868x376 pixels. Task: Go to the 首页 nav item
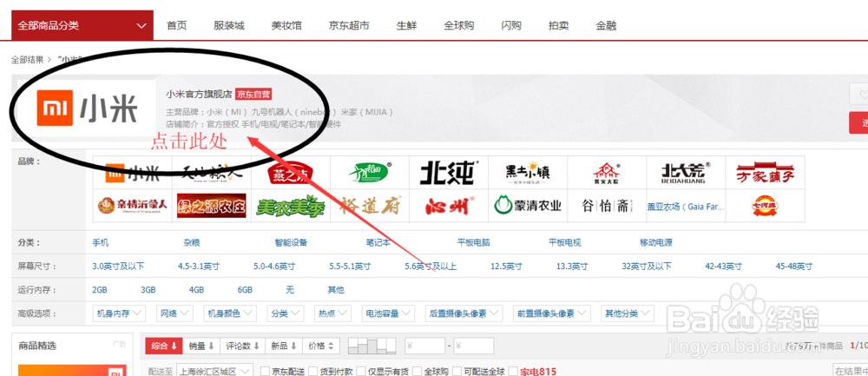click(x=176, y=25)
